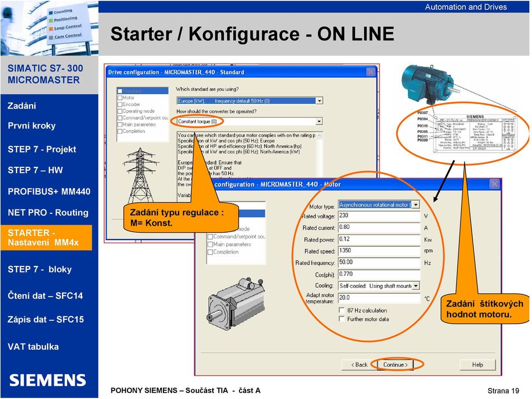This screenshot has width=532, height=399.
Task: Click the POHONY SIEMENS footer text
Action: [186, 391]
